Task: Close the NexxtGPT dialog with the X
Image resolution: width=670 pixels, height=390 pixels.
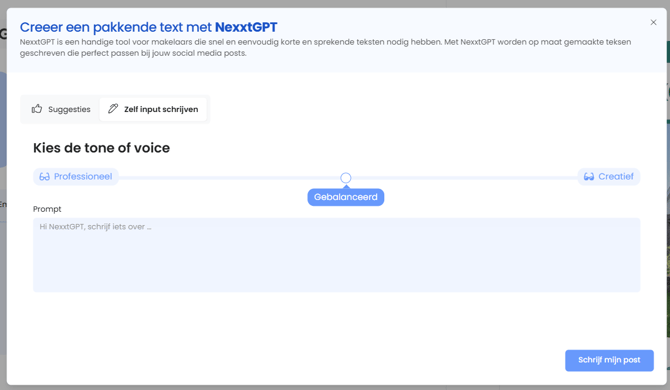Action: pyautogui.click(x=653, y=23)
